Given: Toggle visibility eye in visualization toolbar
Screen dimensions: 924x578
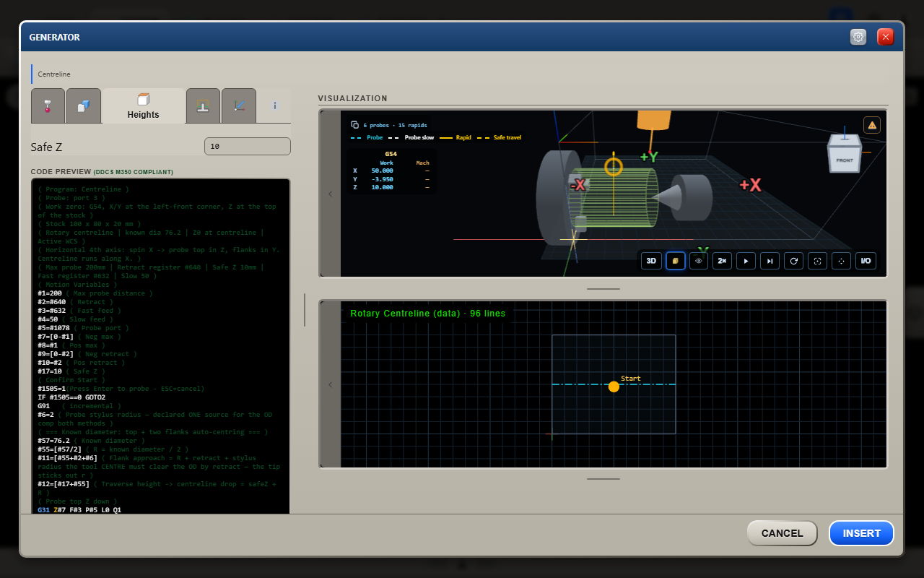Looking at the screenshot, I should 699,261.
